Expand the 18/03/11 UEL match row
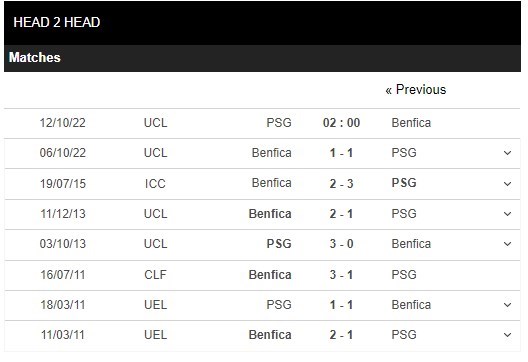This screenshot has width=528, height=362. coord(507,305)
